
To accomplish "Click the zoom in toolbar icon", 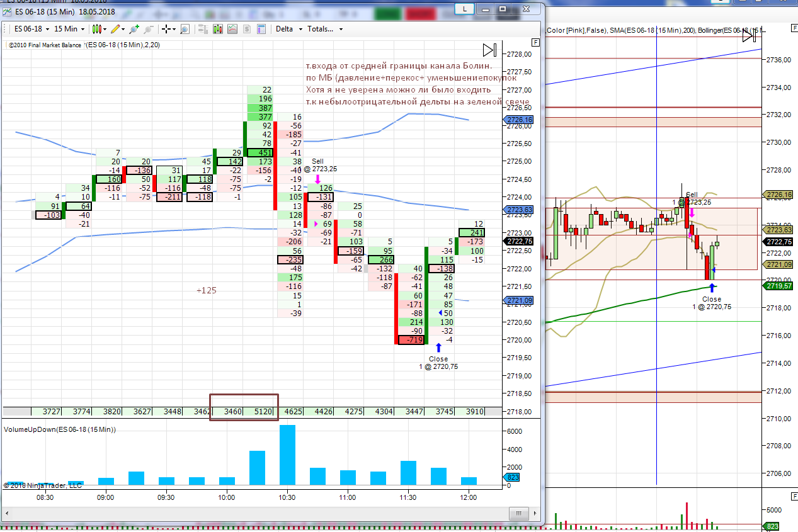I will click(135, 29).
